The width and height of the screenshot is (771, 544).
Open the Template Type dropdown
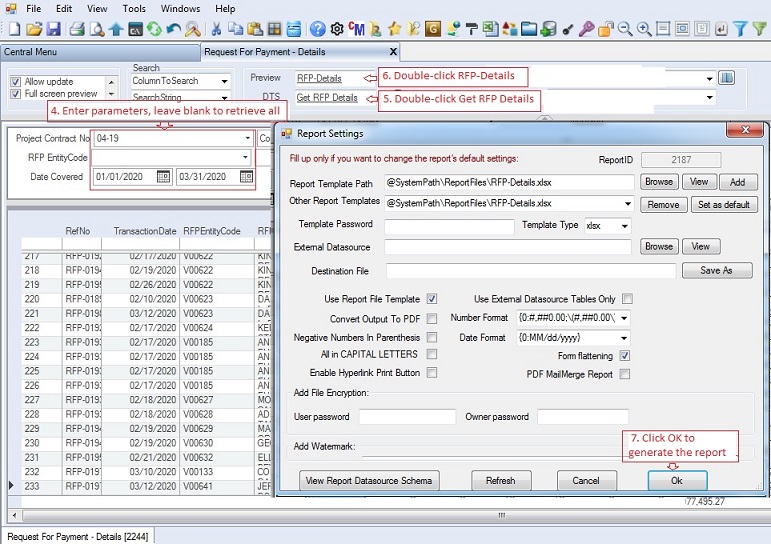point(625,226)
